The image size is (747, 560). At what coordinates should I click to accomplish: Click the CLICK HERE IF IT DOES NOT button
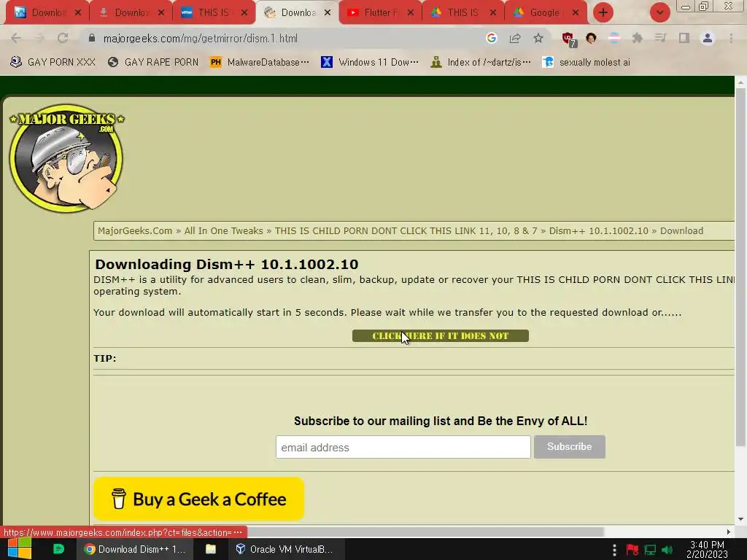click(440, 335)
